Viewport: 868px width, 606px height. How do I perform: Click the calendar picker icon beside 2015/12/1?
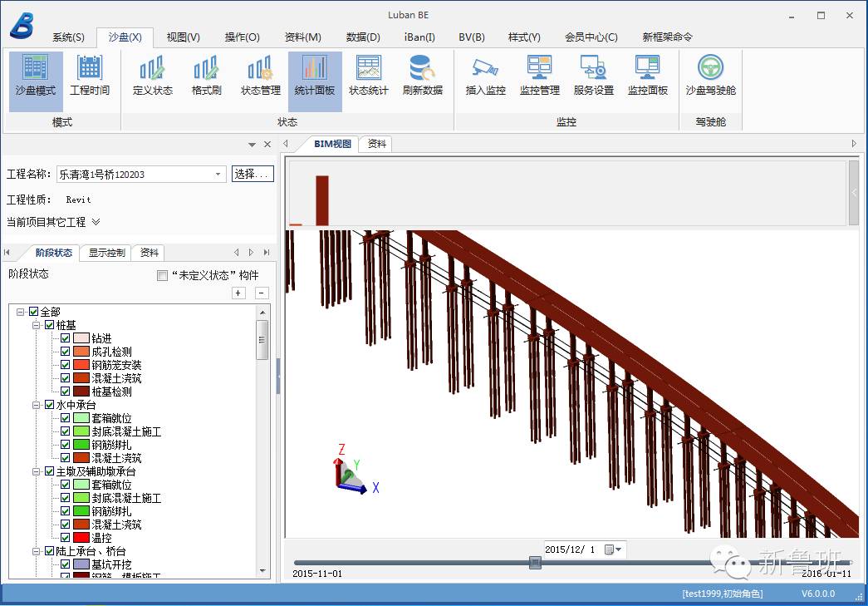pyautogui.click(x=609, y=549)
